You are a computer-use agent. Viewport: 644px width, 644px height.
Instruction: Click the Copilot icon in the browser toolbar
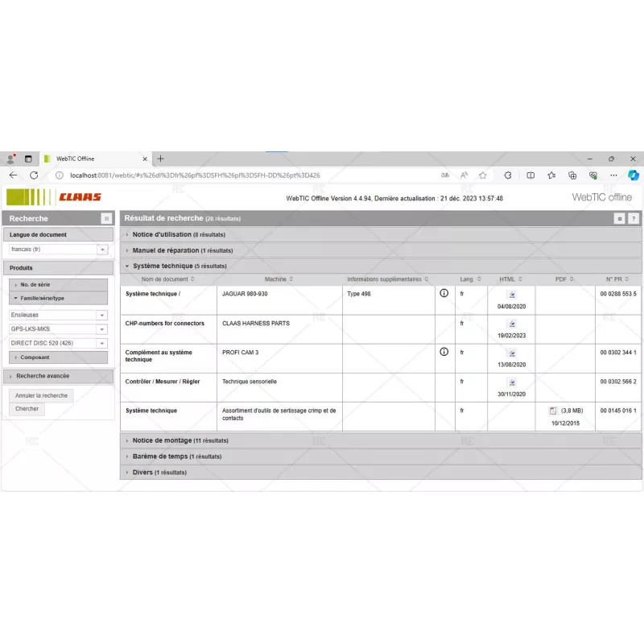(x=634, y=175)
